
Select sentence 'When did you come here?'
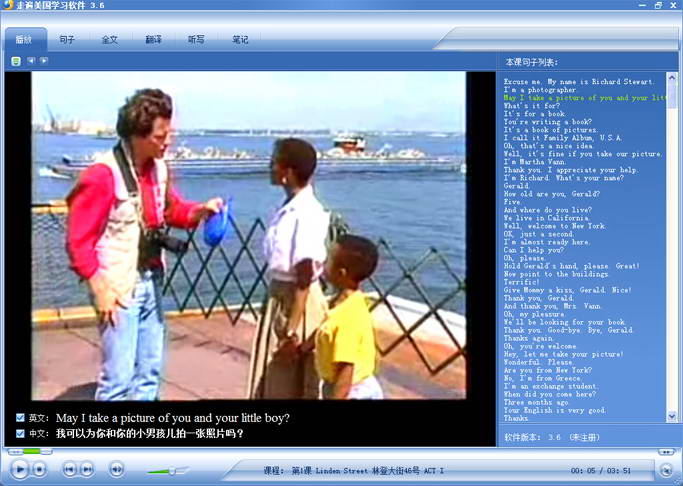point(549,394)
